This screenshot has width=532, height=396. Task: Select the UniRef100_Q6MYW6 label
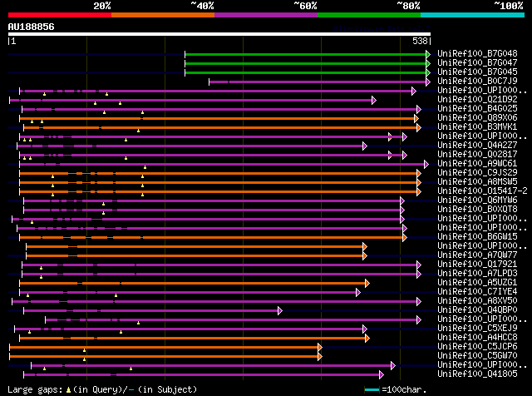pos(477,200)
